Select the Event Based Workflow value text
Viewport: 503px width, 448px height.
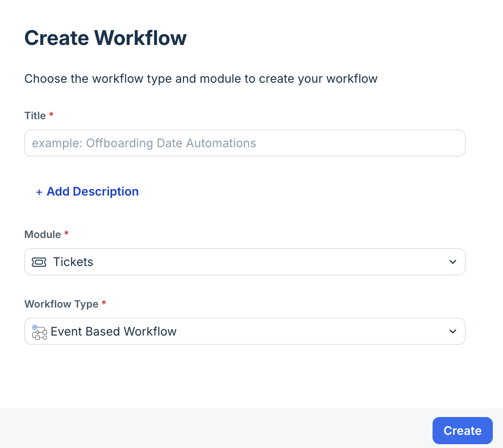pyautogui.click(x=113, y=331)
